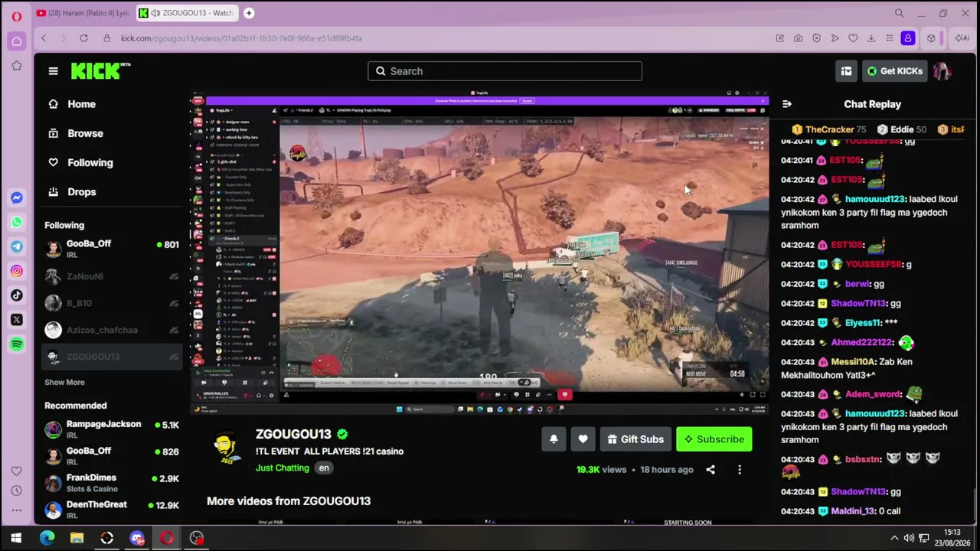
Task: Open Opera downloads panel
Action: (871, 38)
